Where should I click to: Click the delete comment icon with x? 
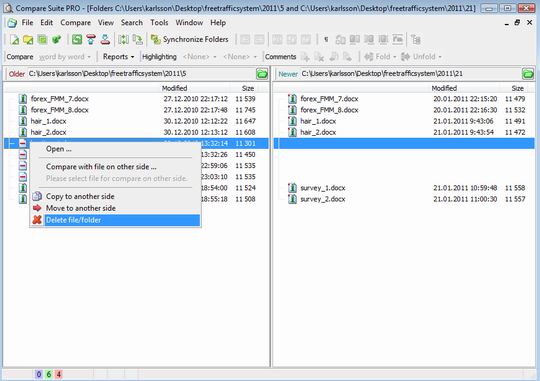(319, 56)
